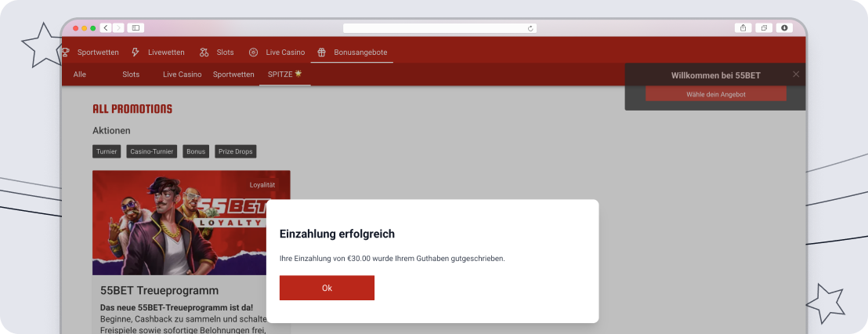The image size is (868, 334).
Task: Filter promotions by Prize Drops tag
Action: [235, 152]
